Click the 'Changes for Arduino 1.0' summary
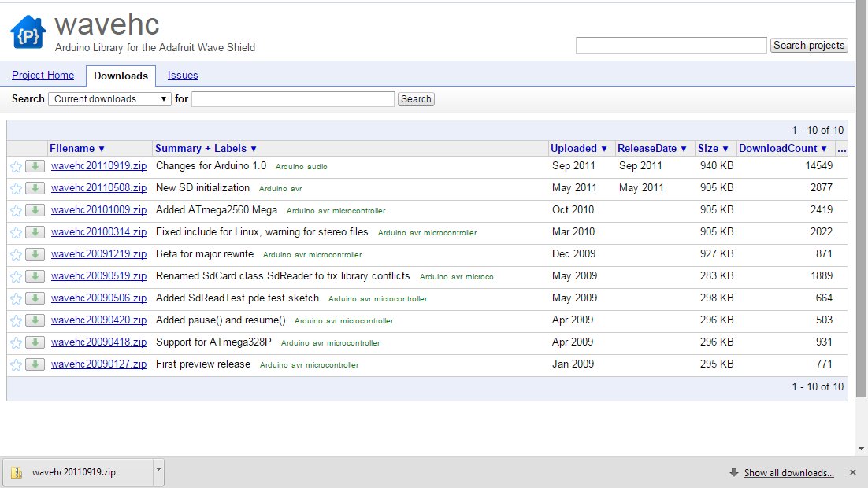868x488 pixels. point(211,165)
